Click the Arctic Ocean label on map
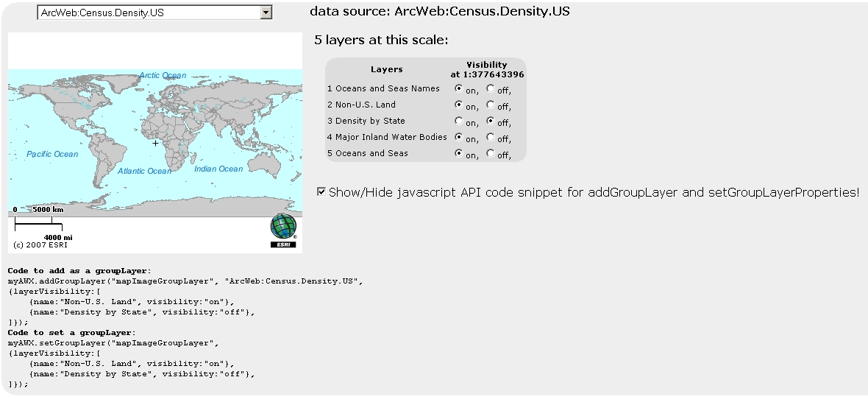 163,75
